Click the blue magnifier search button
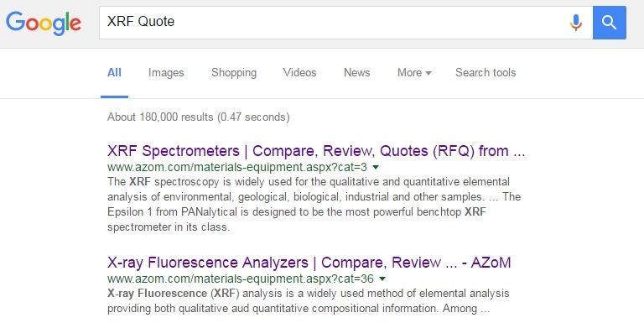 [609, 23]
